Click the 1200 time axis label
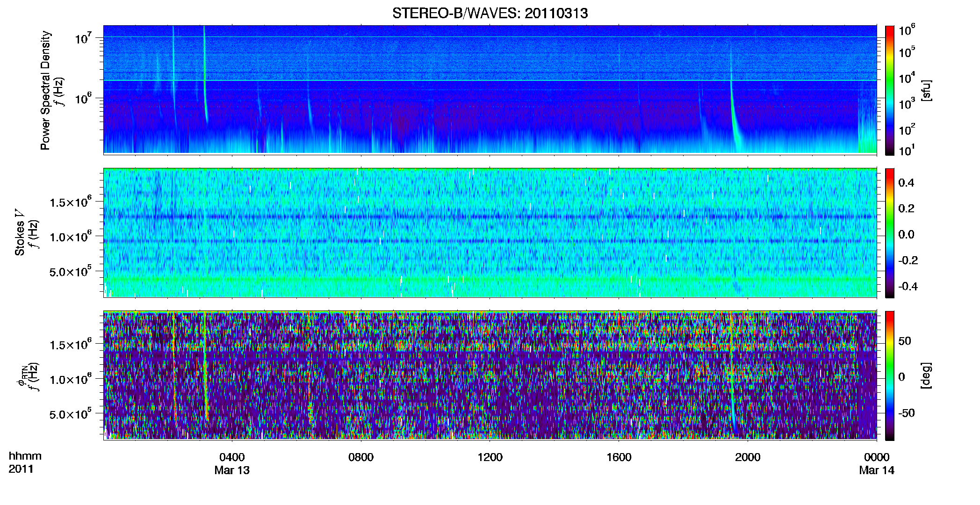The height and width of the screenshot is (505, 980). pos(490,457)
